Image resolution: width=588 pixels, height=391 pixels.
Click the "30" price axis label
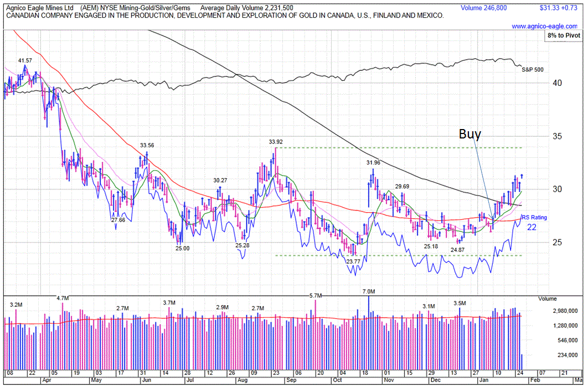coord(557,189)
